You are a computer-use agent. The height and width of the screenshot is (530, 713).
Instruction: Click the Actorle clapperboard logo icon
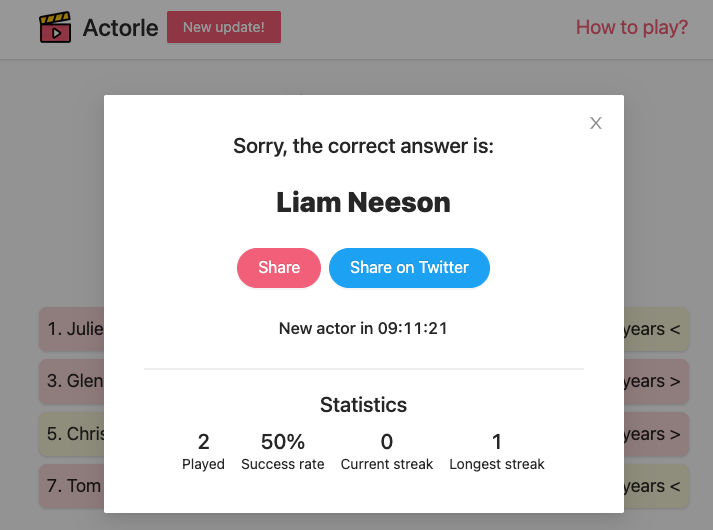coord(55,27)
